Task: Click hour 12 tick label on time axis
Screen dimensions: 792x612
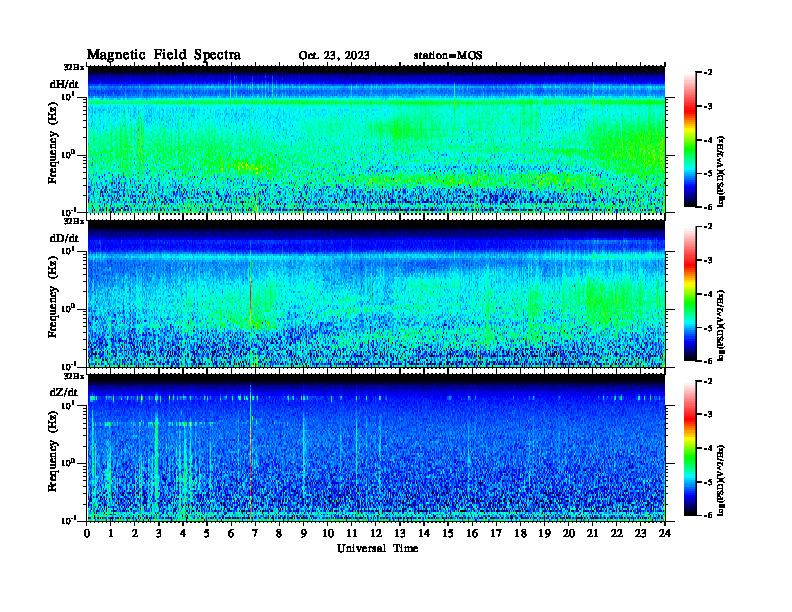Action: [376, 533]
